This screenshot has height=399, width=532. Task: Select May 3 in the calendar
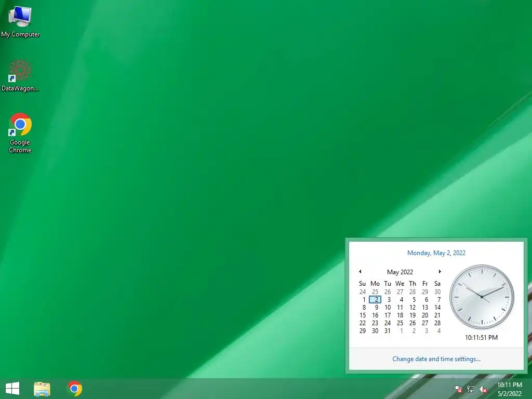tap(388, 300)
